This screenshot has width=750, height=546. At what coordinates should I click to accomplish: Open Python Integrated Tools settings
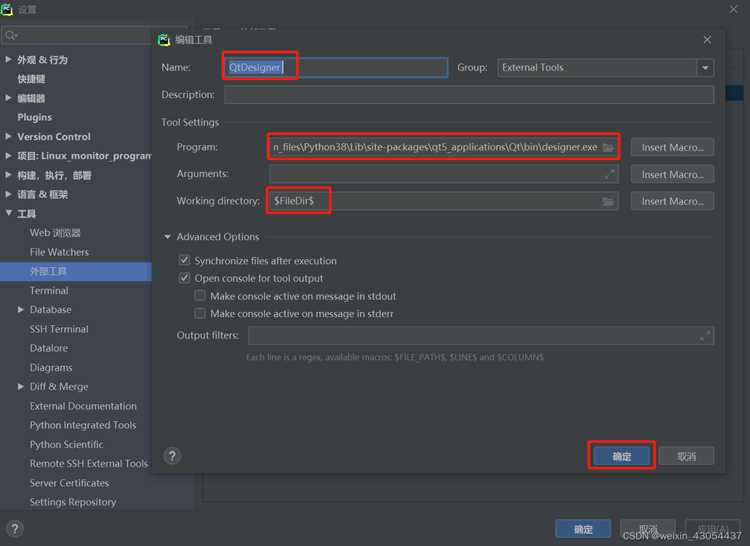(83, 425)
